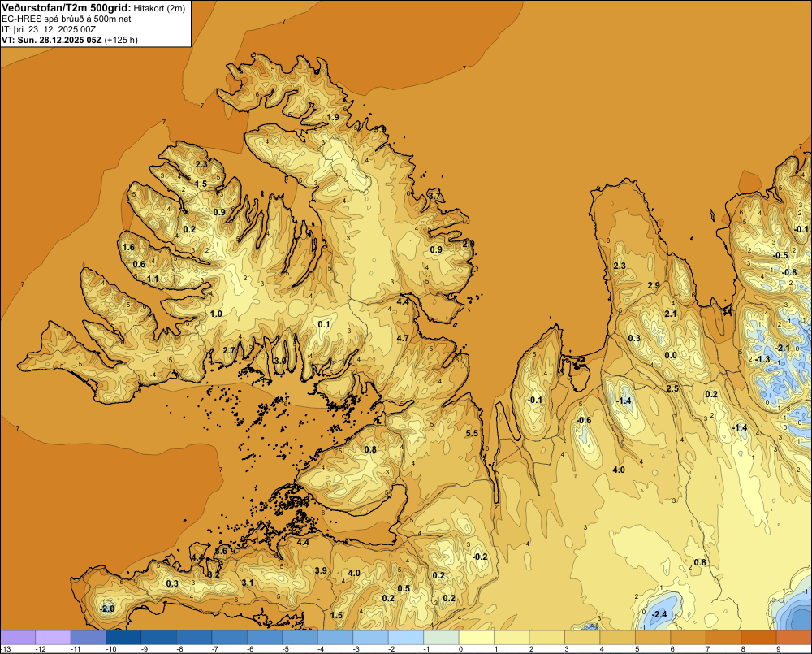Click the '-1.3' temperature value
The width and height of the screenshot is (812, 654).
click(762, 359)
